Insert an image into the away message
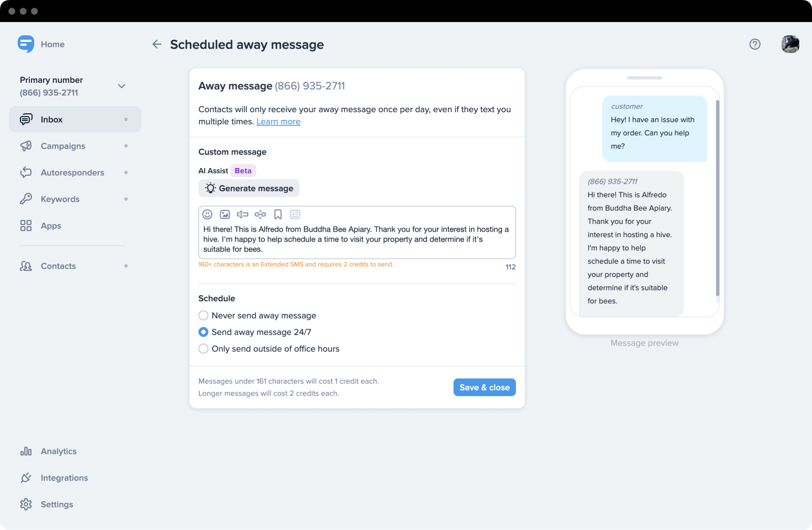Viewport: 812px width, 530px height. [225, 214]
